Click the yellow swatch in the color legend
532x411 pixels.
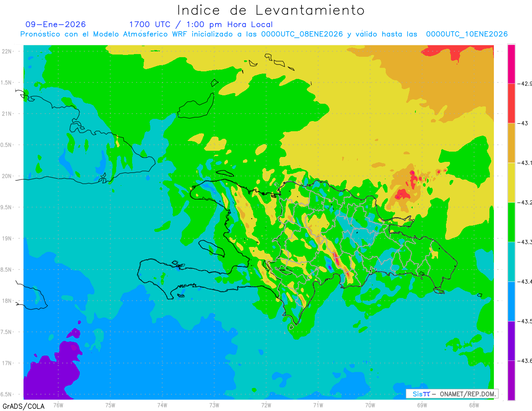tap(511, 182)
